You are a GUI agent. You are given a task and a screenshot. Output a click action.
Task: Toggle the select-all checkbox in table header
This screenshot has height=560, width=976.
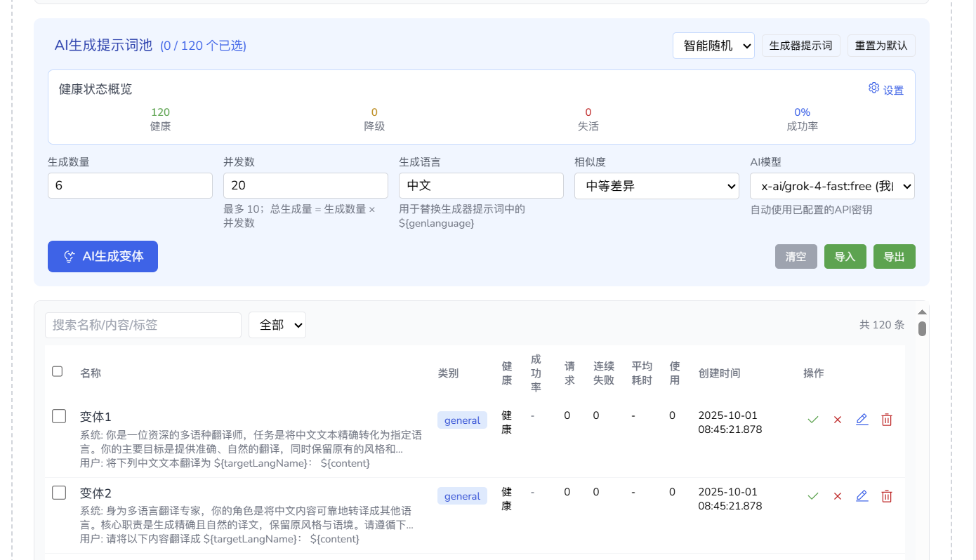(x=58, y=371)
